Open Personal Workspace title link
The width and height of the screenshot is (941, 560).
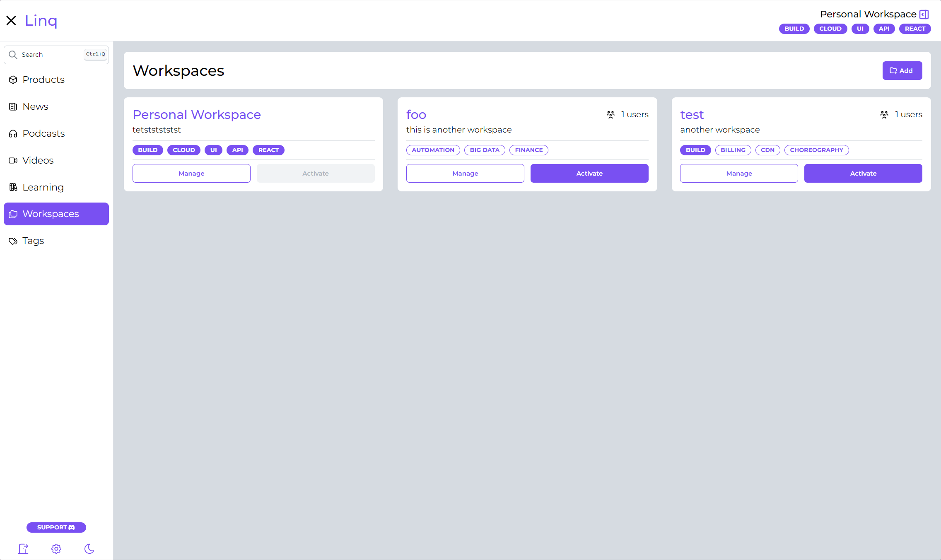(197, 115)
